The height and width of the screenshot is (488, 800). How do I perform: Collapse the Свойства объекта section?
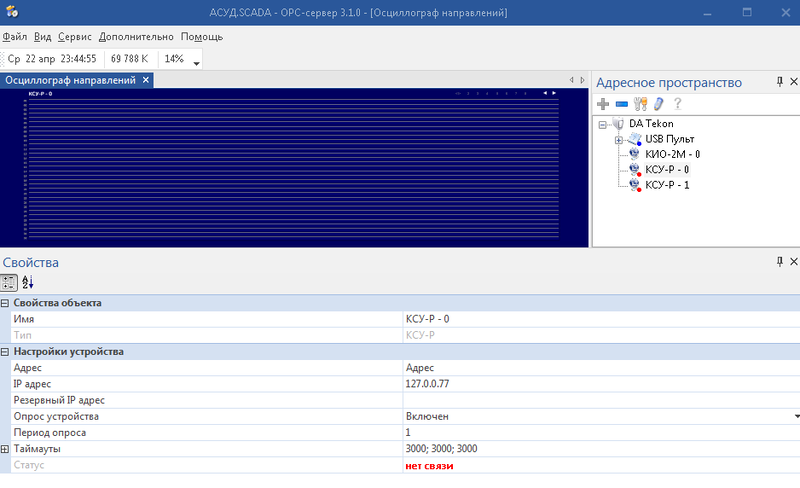5,303
